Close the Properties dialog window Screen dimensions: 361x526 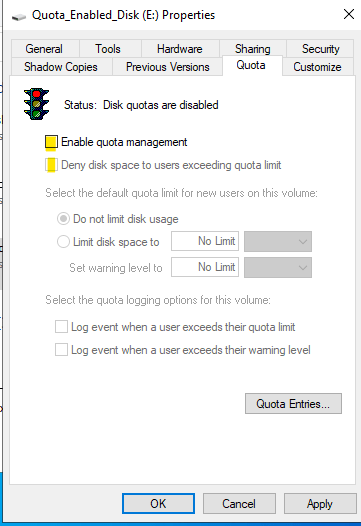(x=349, y=14)
